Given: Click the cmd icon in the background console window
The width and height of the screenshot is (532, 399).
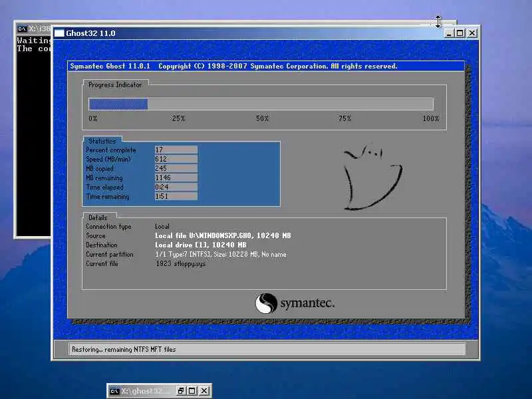Looking at the screenshot, I should [22, 29].
